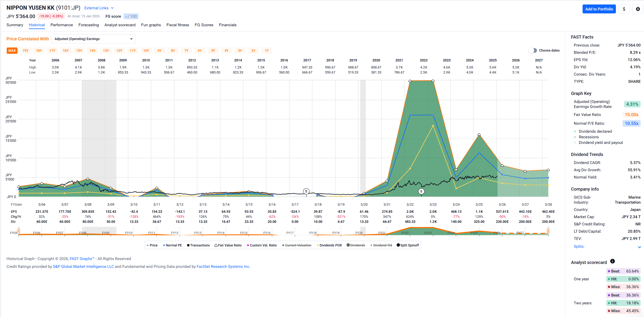
Task: Toggle Split Spinoff legend icon
Action: (x=398, y=245)
